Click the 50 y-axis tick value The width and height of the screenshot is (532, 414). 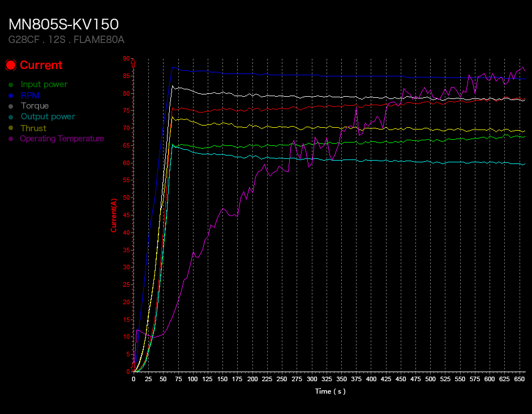126,198
